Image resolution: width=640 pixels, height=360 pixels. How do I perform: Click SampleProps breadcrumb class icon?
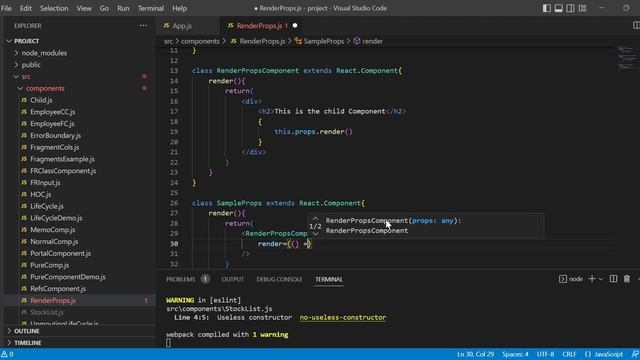click(x=298, y=41)
